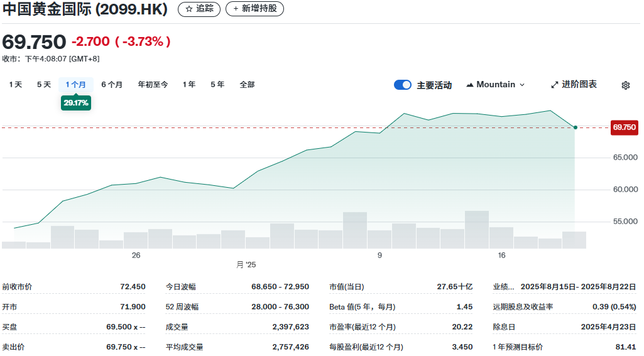Image resolution: width=644 pixels, height=356 pixels.
Task: Click the 前收市价 value 72.450
Action: (133, 286)
